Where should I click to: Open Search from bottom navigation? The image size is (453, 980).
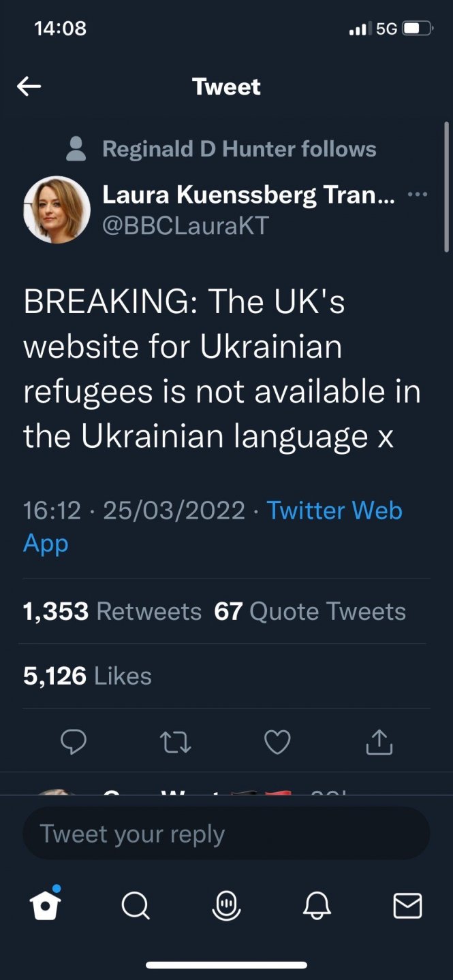tap(135, 906)
